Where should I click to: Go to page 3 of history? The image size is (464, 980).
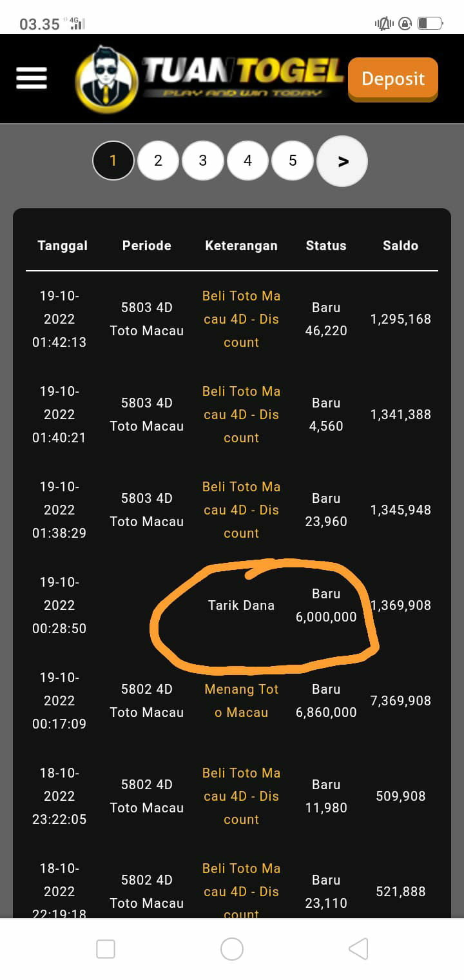203,161
